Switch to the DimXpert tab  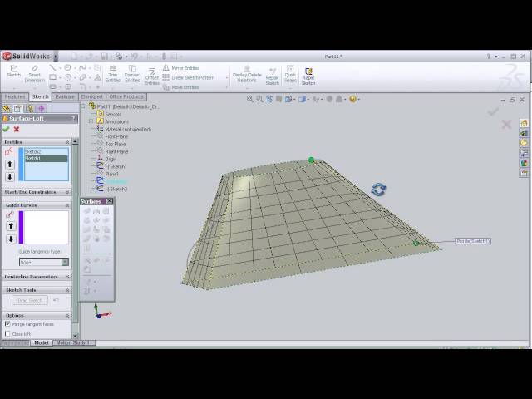point(92,96)
